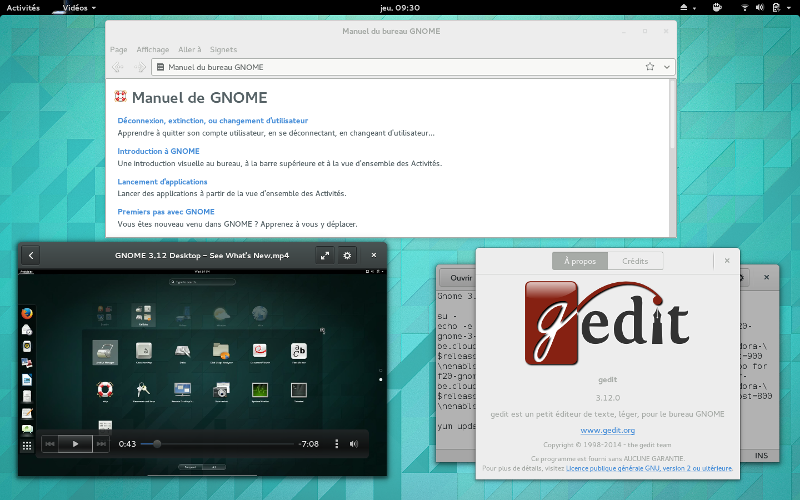This screenshot has width=800, height=500.
Task: Open the Activités overview
Action: [23, 8]
